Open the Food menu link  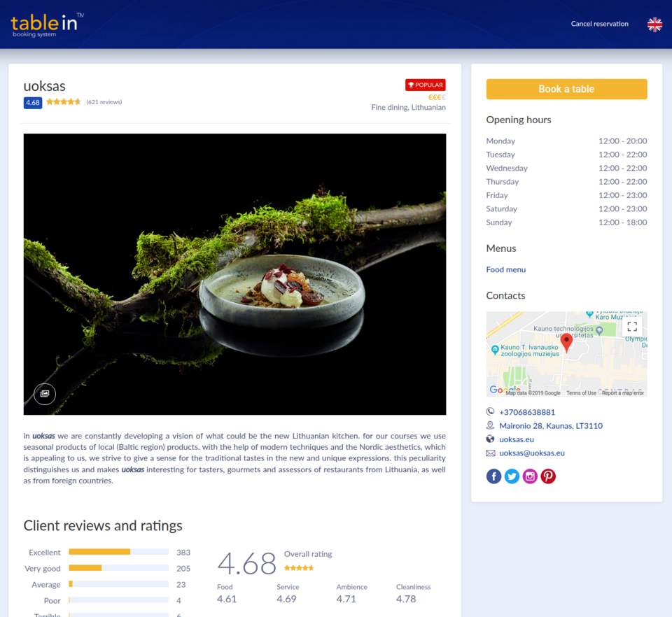coord(505,269)
